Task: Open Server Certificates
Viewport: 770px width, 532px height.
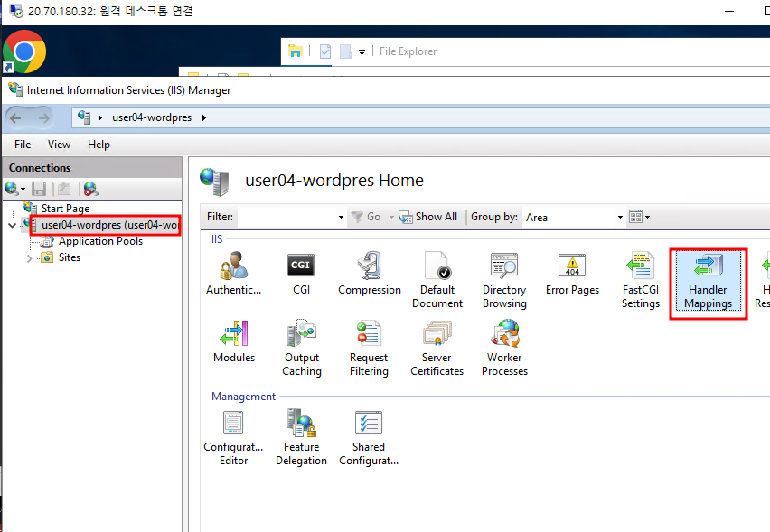Action: pyautogui.click(x=437, y=348)
